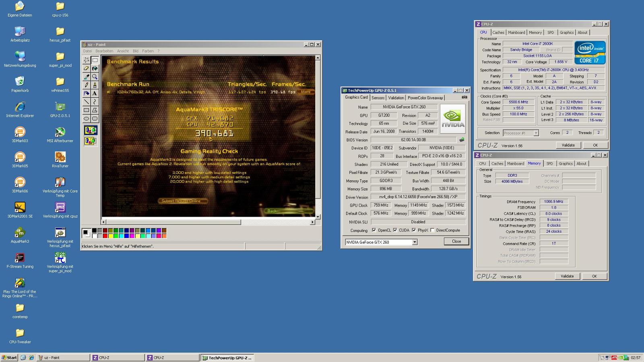The image size is (644, 362).
Task: Select the Rounded Rectangle tool
Action: [95, 118]
